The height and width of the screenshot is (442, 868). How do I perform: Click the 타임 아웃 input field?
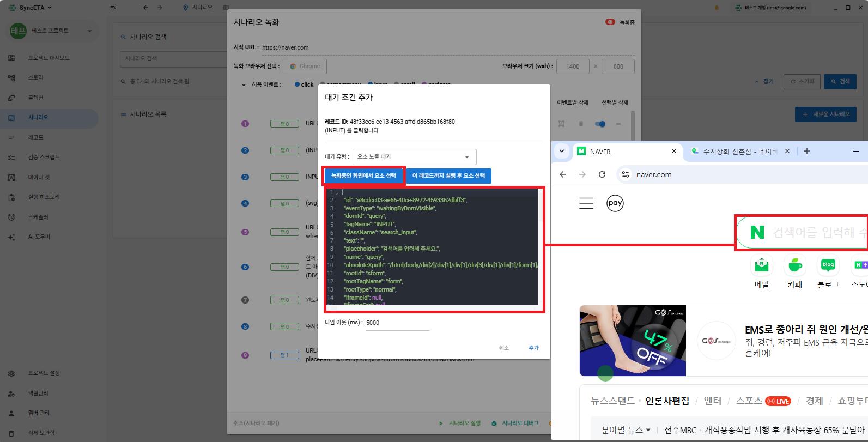(x=398, y=323)
